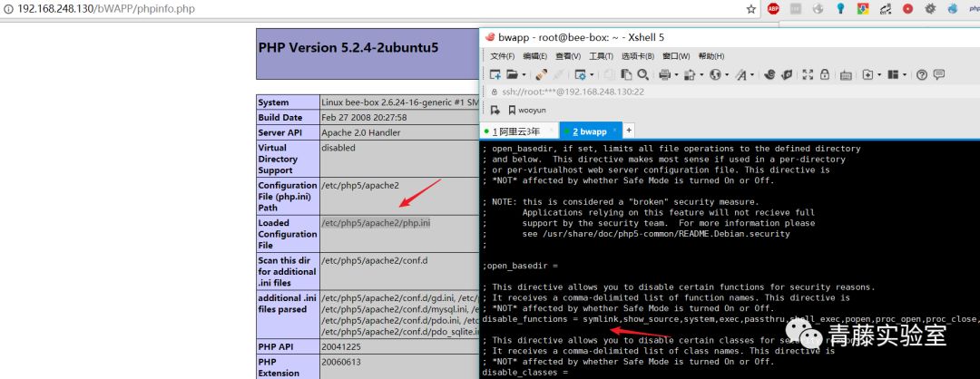Open the 窗口(W) menu in Xshell
This screenshot has width=980, height=379.
click(676, 56)
